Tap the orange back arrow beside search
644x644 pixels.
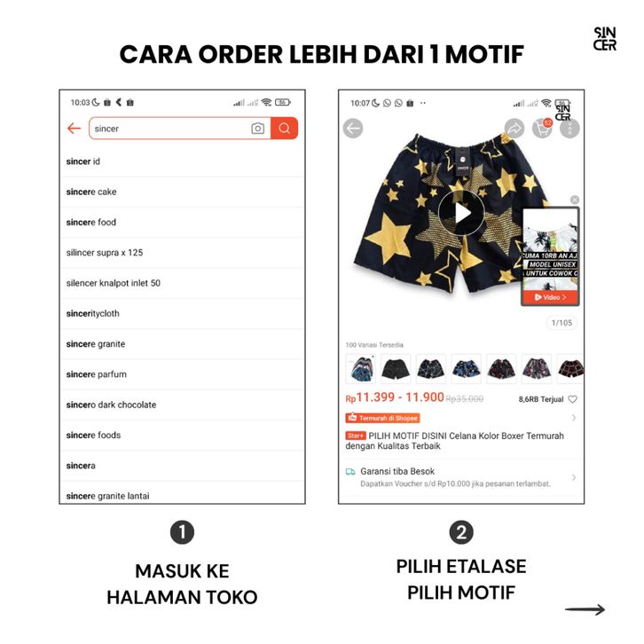tap(74, 129)
